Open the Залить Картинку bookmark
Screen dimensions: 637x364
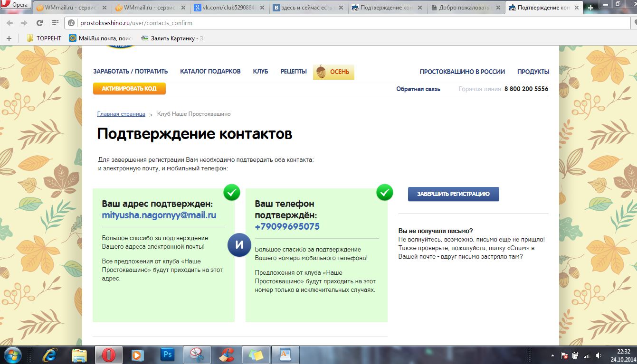click(x=173, y=38)
